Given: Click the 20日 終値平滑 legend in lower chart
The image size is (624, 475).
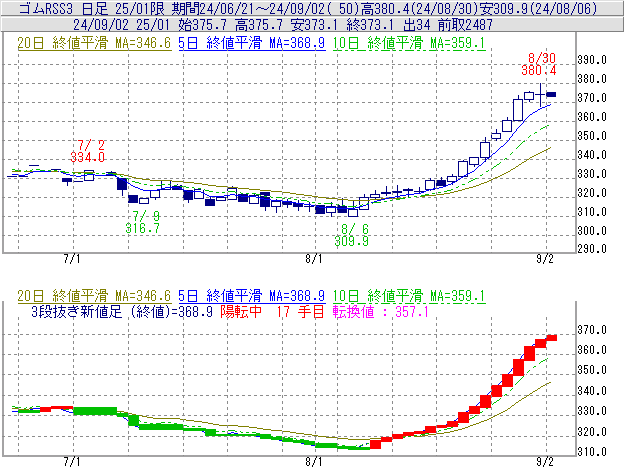Looking at the screenshot, I should 94,296.
